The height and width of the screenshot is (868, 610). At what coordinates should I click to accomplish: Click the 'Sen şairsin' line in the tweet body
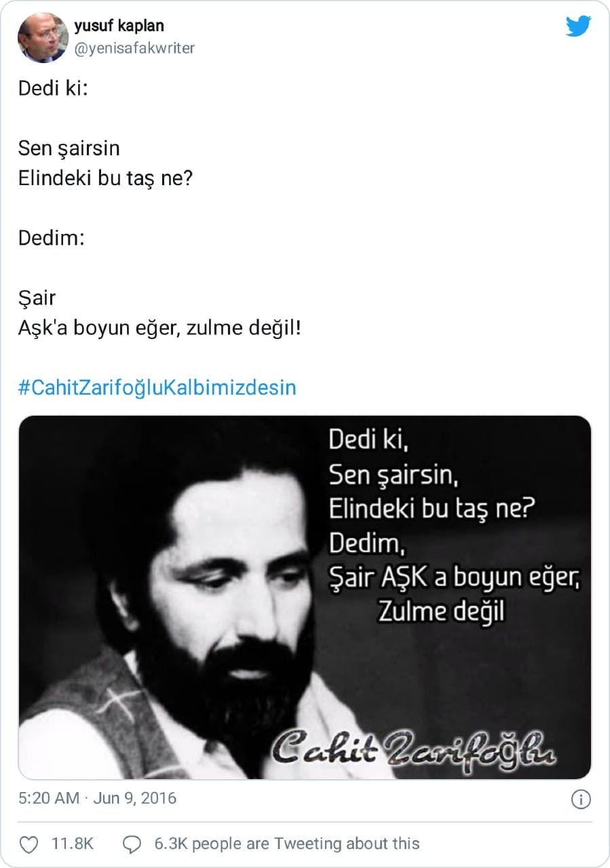point(69,149)
